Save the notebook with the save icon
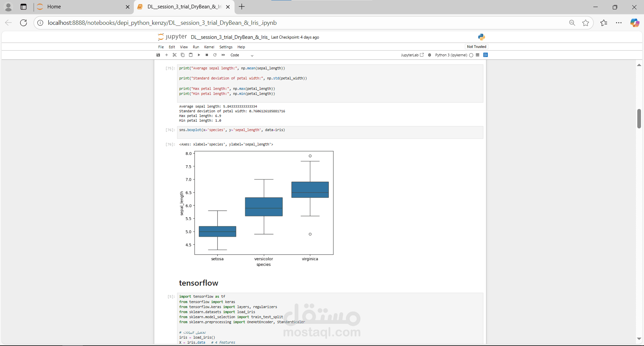Screen dimensions: 644x346 coord(158,55)
